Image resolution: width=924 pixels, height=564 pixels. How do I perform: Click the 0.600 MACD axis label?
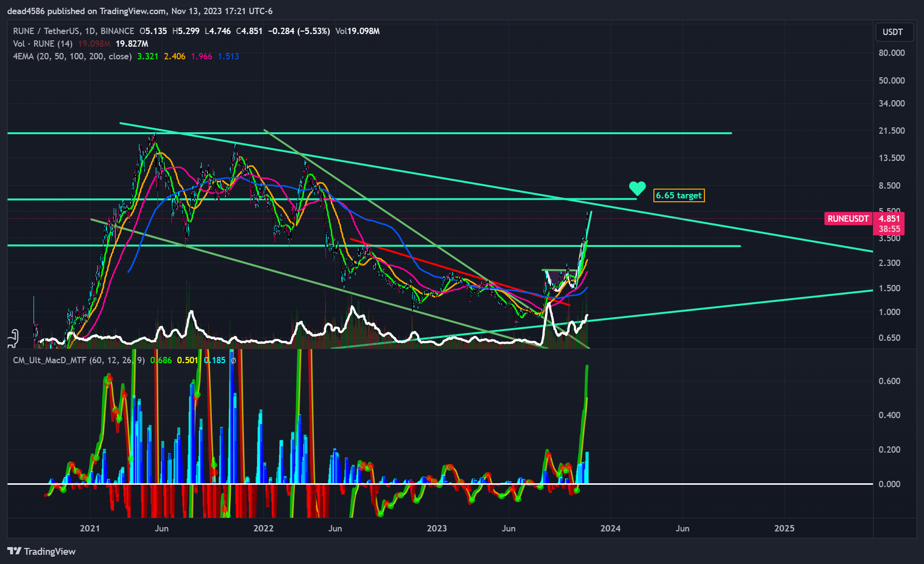coord(889,381)
